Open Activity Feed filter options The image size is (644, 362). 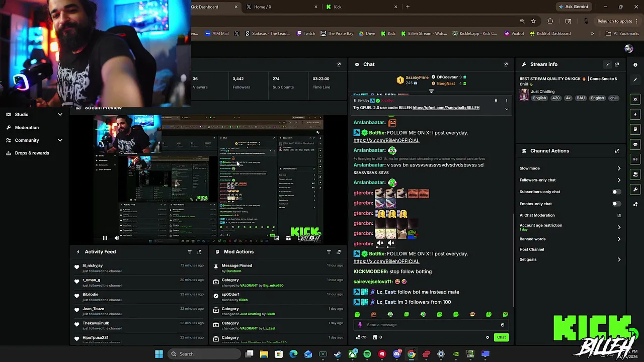point(190,252)
